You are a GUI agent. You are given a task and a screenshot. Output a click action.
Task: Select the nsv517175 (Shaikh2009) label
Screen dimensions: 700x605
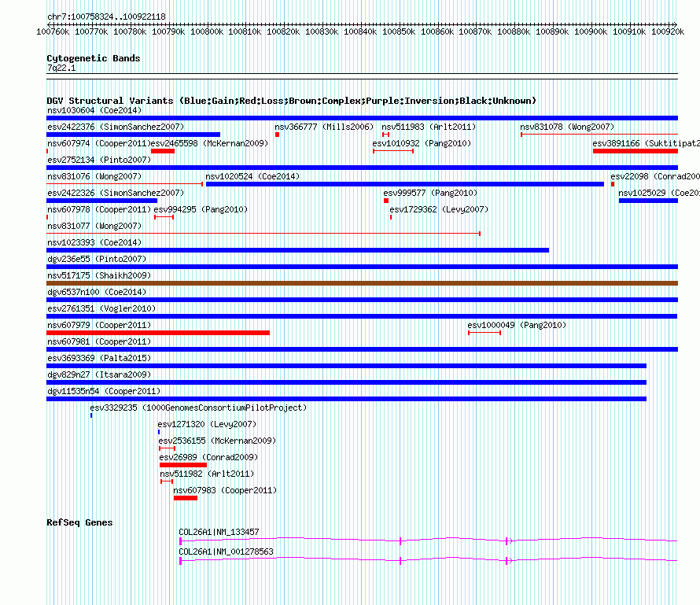coord(99,275)
